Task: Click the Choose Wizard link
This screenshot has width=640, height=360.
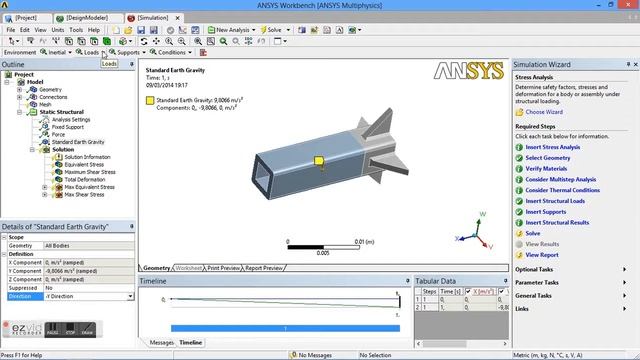Action: (x=544, y=112)
